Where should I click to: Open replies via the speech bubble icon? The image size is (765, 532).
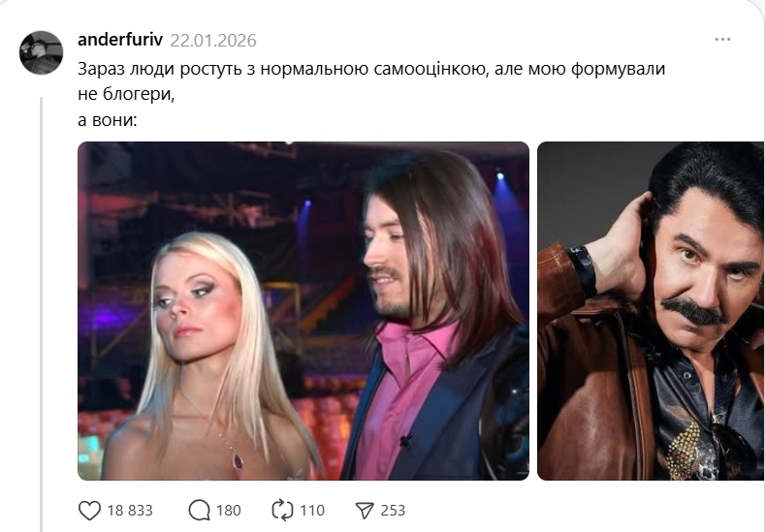[199, 510]
